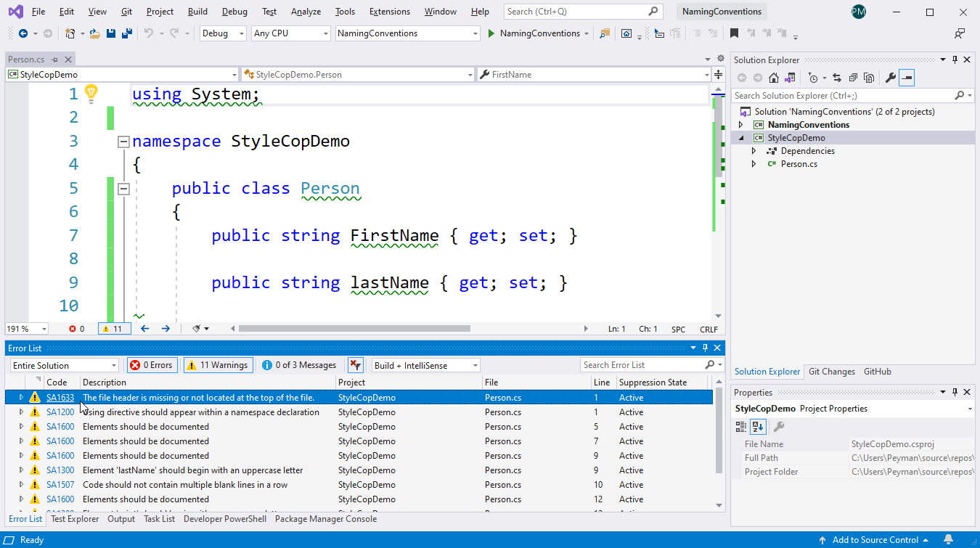This screenshot has height=548, width=980.
Task: Toggle auto-hide pin on Error List panel
Action: [x=705, y=348]
